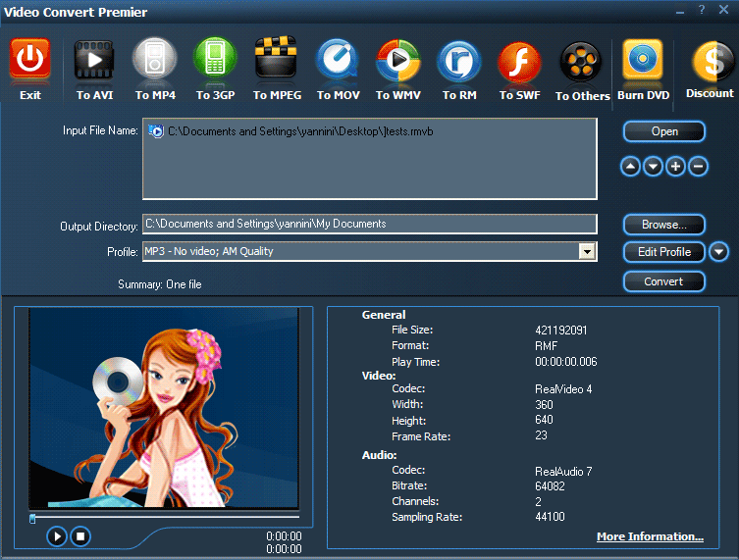The width and height of the screenshot is (739, 560).
Task: Click the Bitrate value 64082
Action: pyautogui.click(x=550, y=486)
